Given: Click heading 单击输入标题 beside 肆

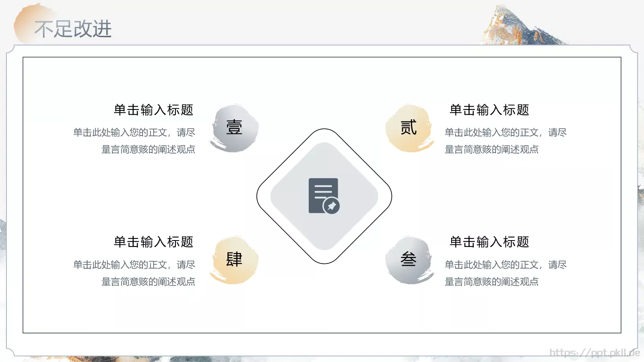Looking at the screenshot, I should point(153,242).
